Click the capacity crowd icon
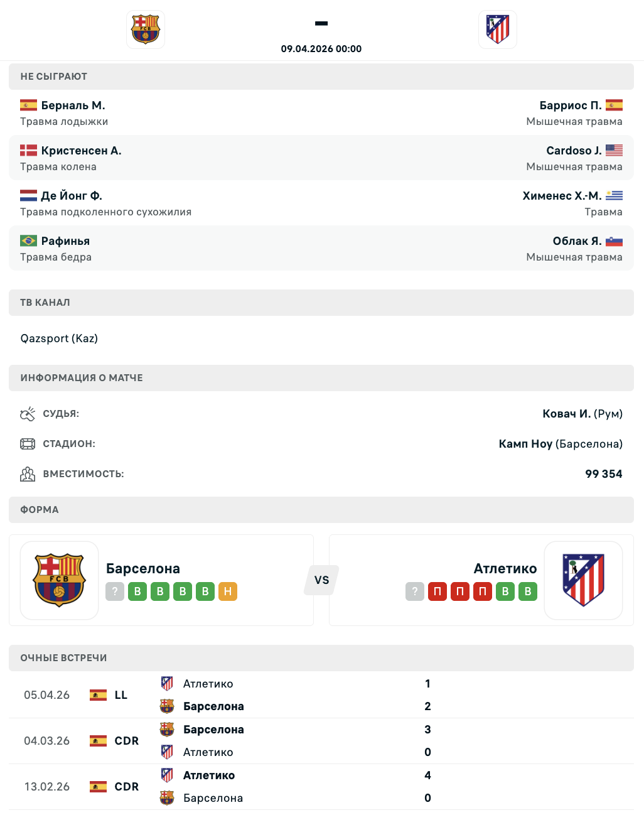 tap(28, 474)
